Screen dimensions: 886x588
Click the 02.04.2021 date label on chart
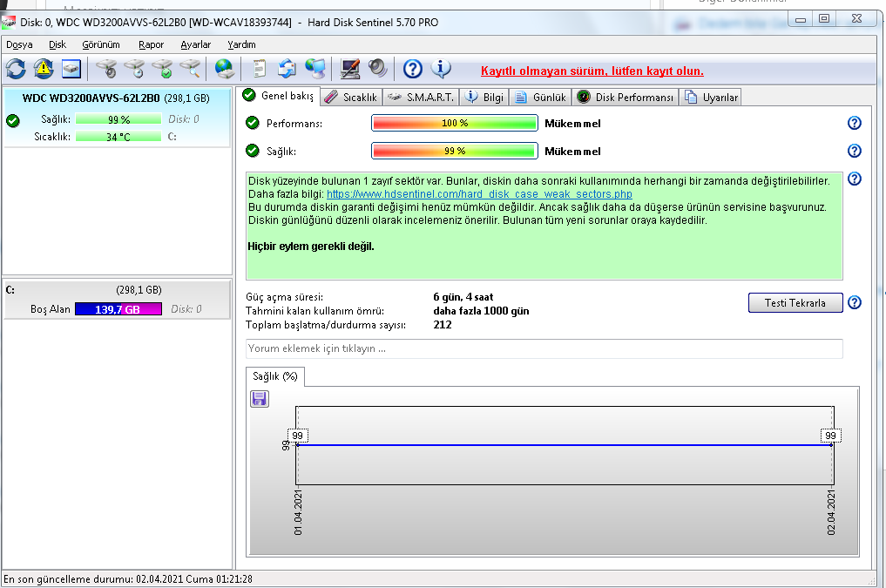pyautogui.click(x=831, y=512)
